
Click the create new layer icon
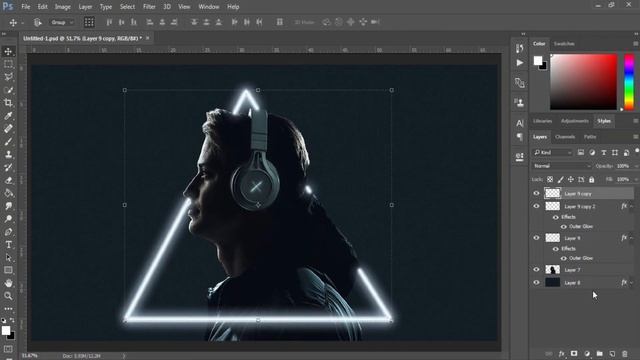612,353
